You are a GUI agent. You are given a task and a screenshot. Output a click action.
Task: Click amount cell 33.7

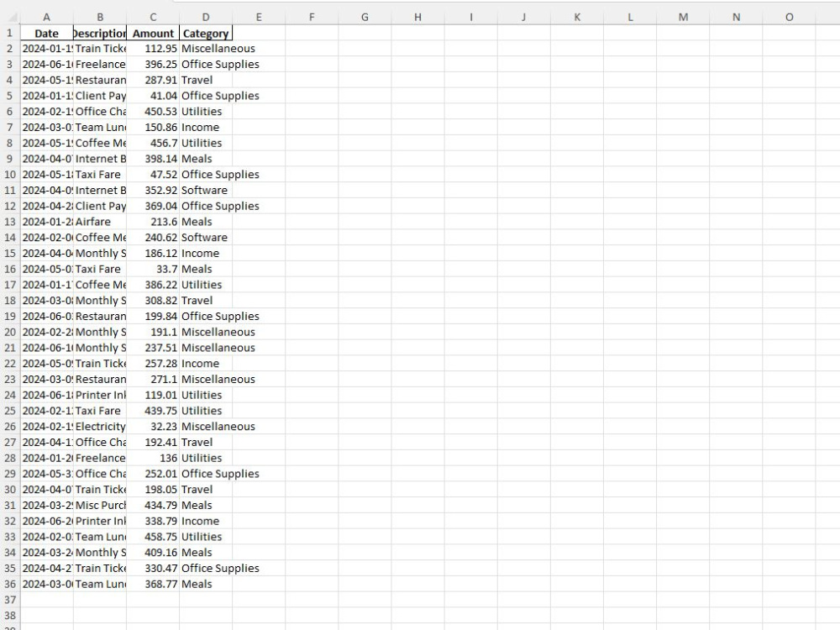pyautogui.click(x=153, y=269)
